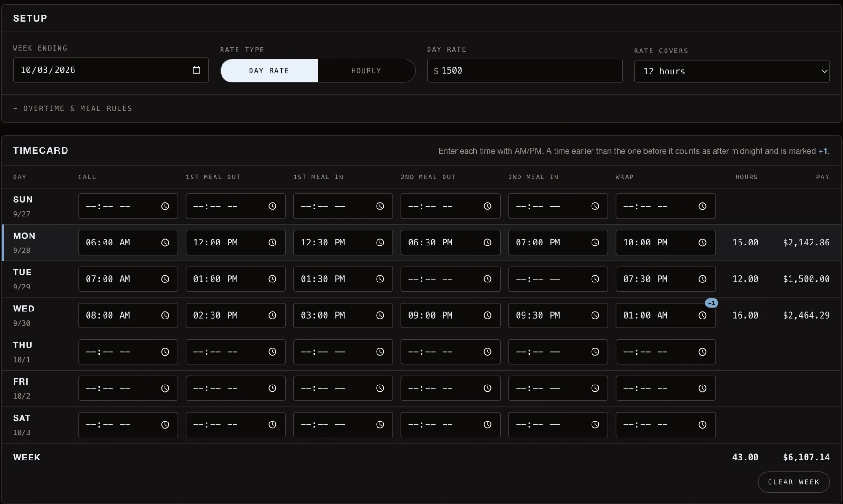Click the WED 9/30 day label

[24, 316]
